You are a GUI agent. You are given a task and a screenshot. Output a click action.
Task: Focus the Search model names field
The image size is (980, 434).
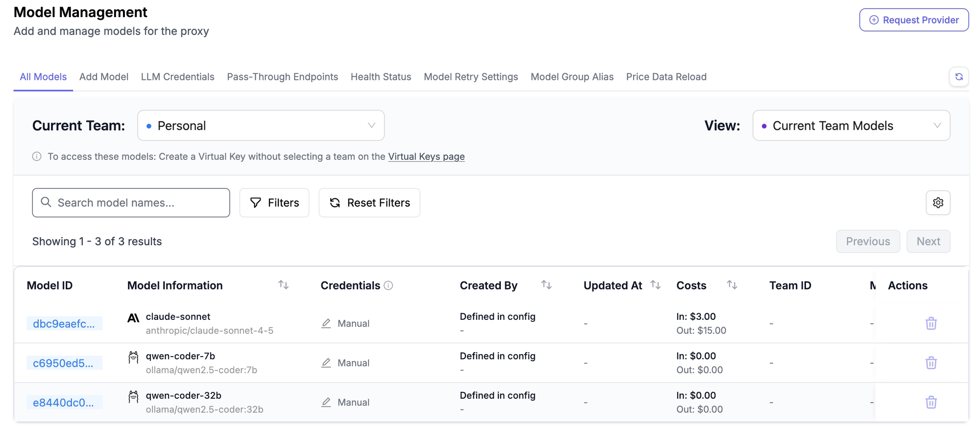(x=131, y=203)
